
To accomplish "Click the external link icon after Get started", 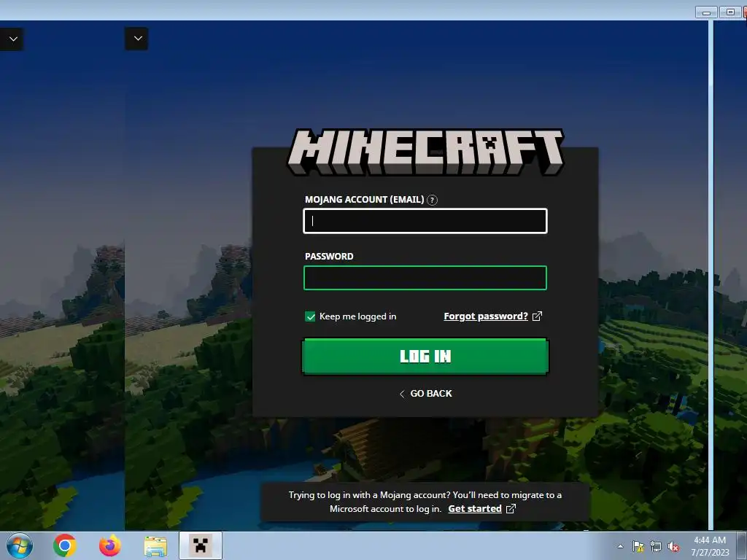I will point(511,508).
